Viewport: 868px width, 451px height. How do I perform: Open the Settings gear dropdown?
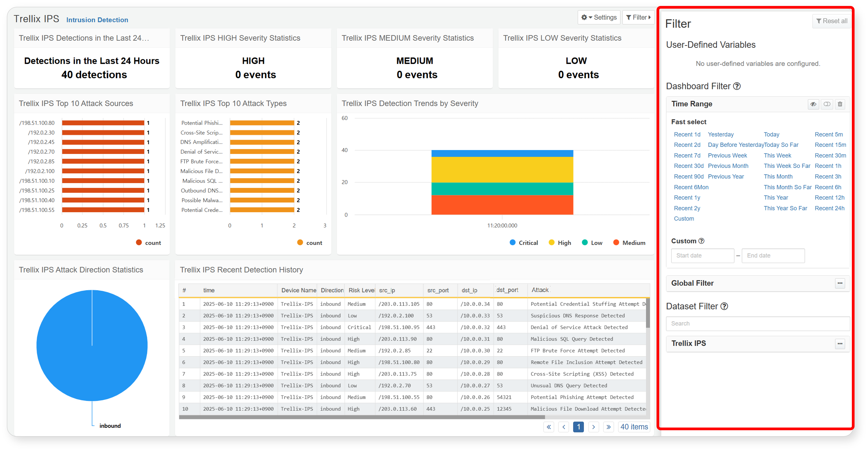pyautogui.click(x=599, y=17)
